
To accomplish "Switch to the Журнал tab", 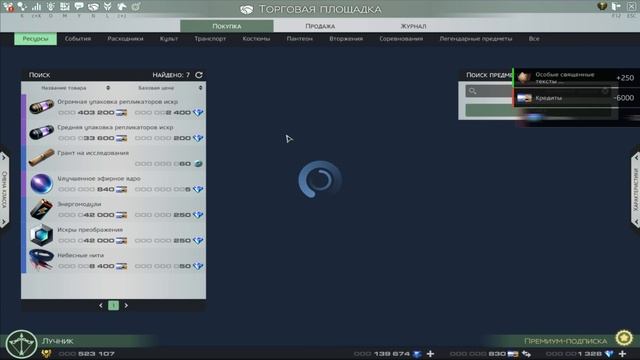I will coord(413,26).
